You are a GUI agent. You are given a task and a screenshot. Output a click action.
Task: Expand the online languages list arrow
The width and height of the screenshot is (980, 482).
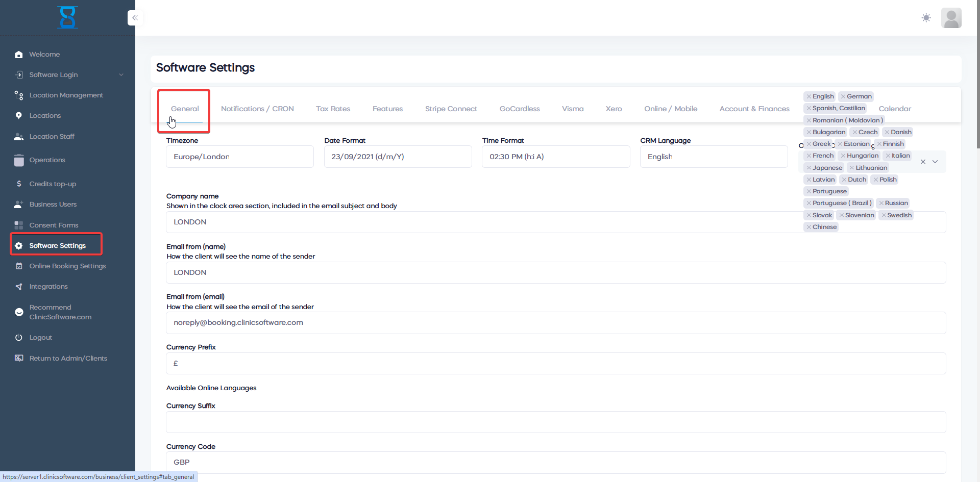tap(935, 162)
